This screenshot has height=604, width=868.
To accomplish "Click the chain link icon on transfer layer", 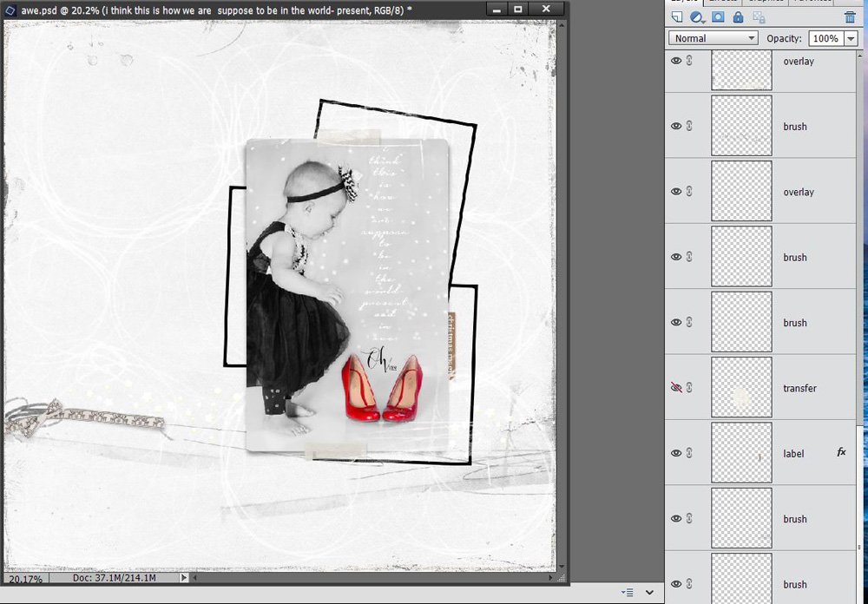I will pyautogui.click(x=689, y=388).
